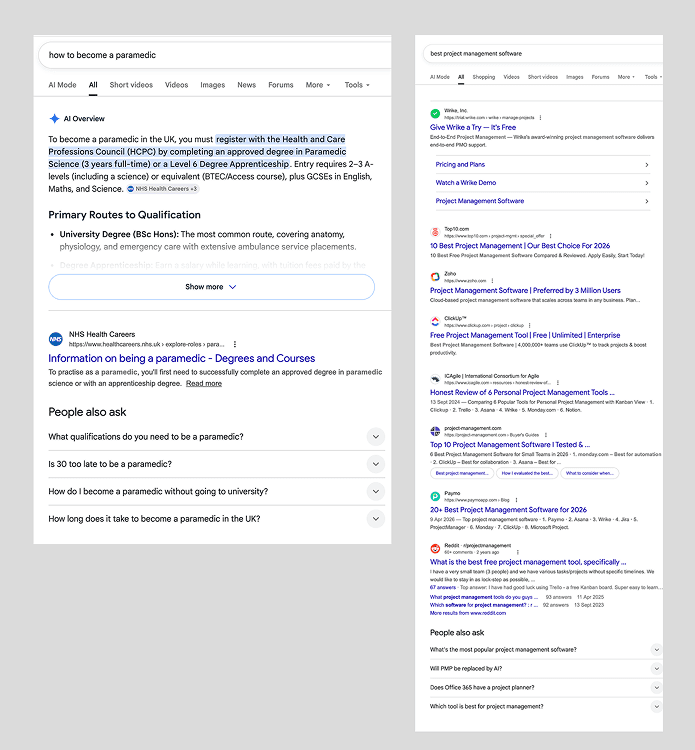The width and height of the screenshot is (695, 750).
Task: Click the AI Overview sparkle icon
Action: pos(55,119)
